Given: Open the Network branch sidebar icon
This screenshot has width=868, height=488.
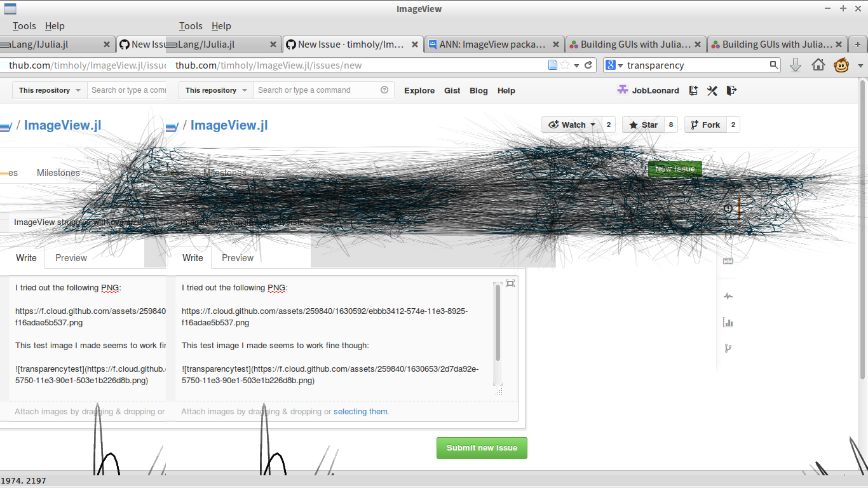Looking at the screenshot, I should point(728,348).
